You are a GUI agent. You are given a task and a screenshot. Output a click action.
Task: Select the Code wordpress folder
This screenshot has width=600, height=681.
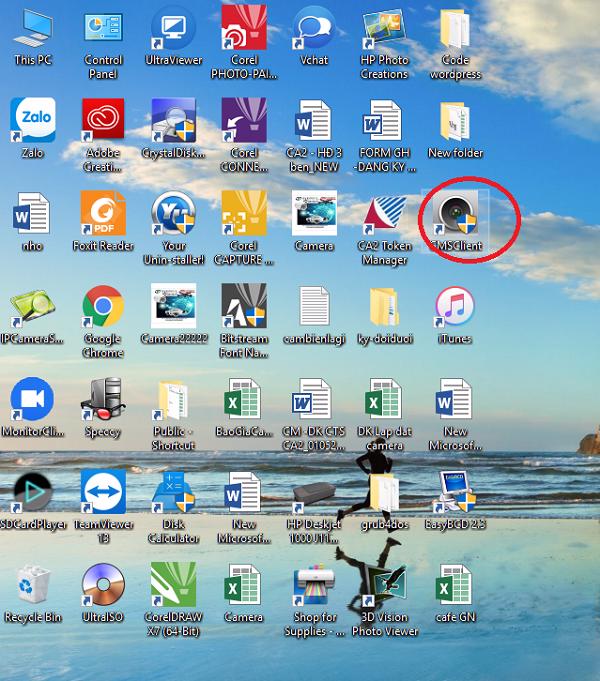point(455,29)
